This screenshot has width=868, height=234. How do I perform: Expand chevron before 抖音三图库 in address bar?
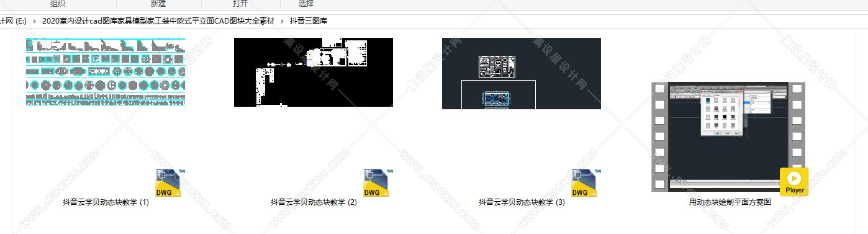click(x=282, y=20)
